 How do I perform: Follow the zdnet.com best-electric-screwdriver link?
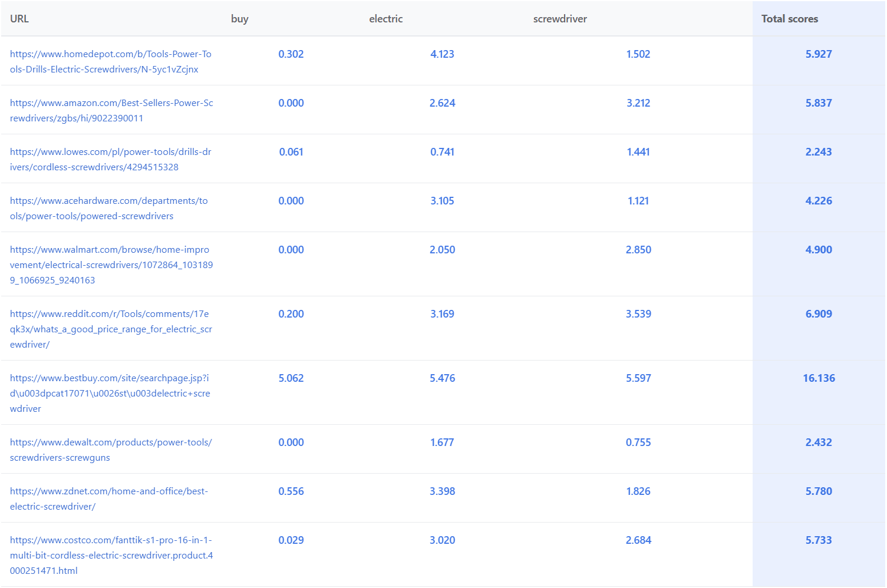[109, 498]
